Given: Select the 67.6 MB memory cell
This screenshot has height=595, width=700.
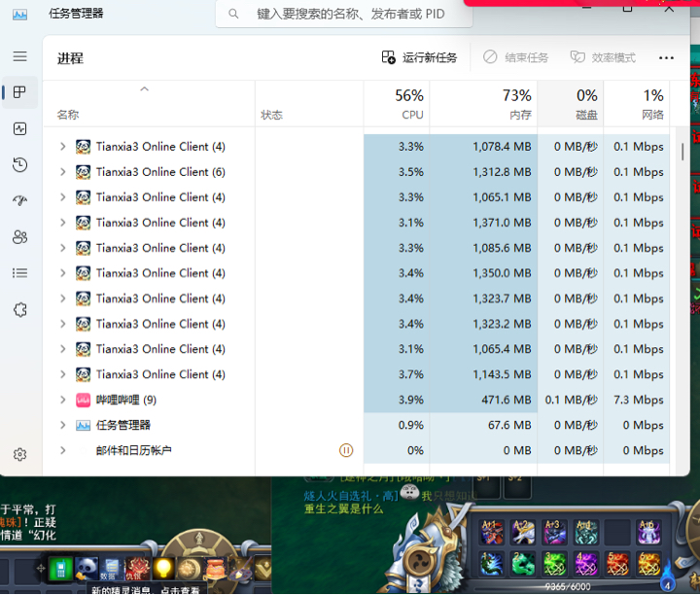Looking at the screenshot, I should pos(483,425).
